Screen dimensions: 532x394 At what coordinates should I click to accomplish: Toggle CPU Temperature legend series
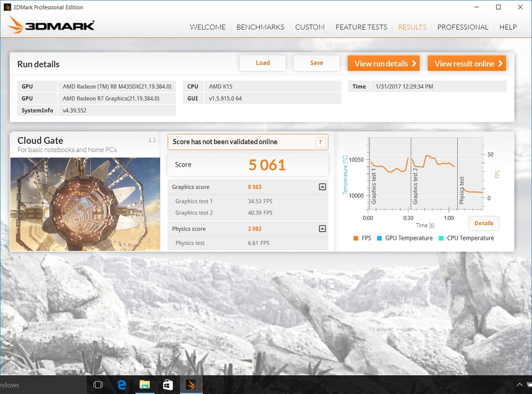coord(465,238)
